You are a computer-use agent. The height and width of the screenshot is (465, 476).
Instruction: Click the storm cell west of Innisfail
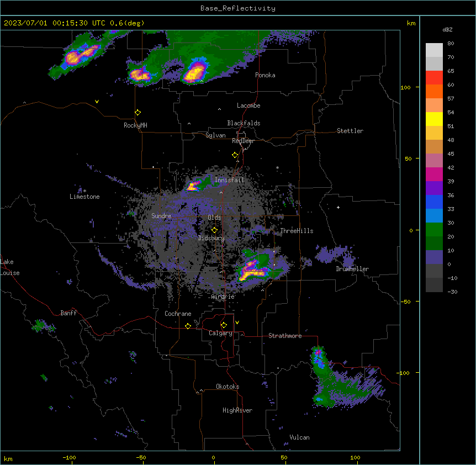pos(194,186)
